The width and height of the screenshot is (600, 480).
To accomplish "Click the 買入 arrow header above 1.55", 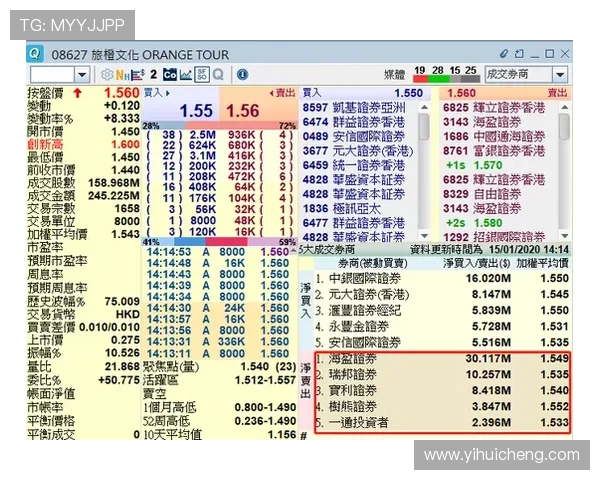I will click(157, 93).
